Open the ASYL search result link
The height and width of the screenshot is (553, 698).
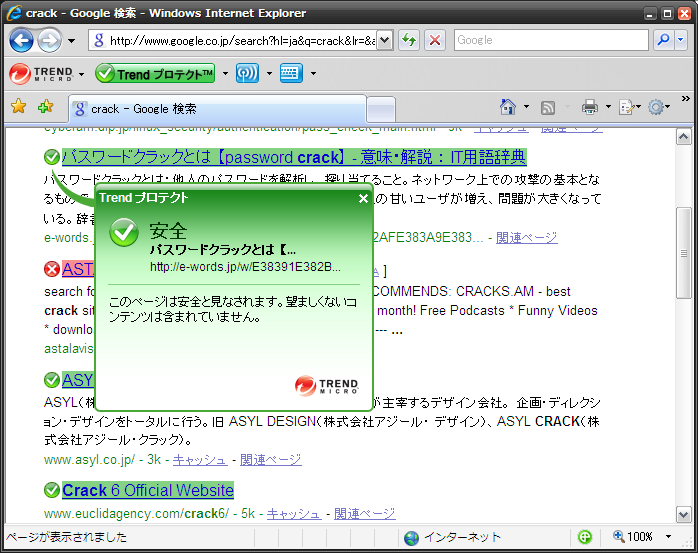tap(78, 380)
